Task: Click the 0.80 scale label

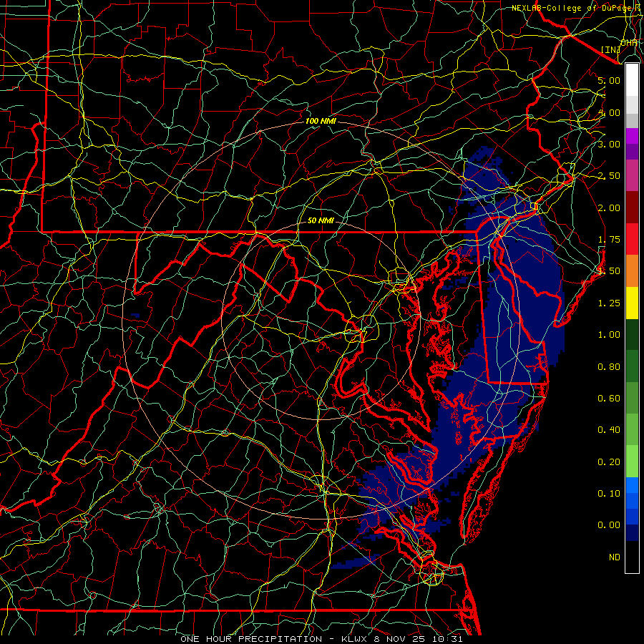Action: (609, 367)
